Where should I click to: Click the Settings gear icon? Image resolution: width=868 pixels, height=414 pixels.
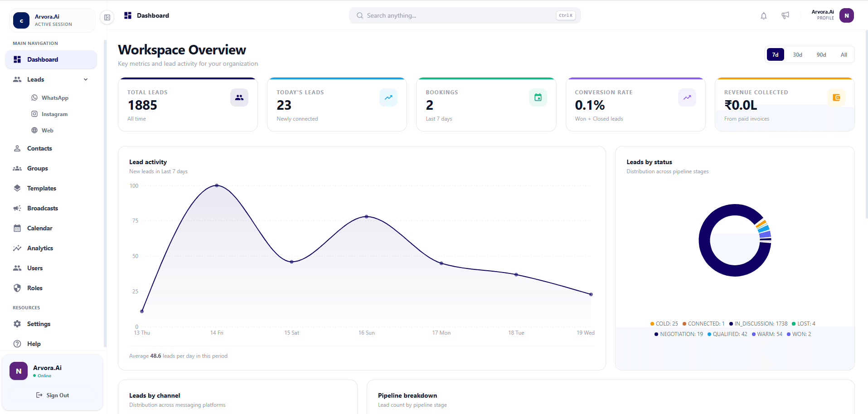[17, 324]
